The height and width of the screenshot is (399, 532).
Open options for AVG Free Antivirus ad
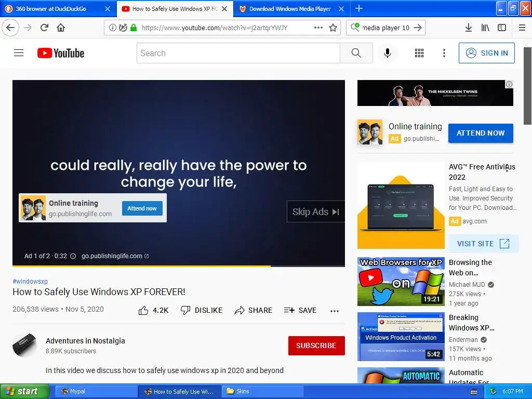click(507, 168)
